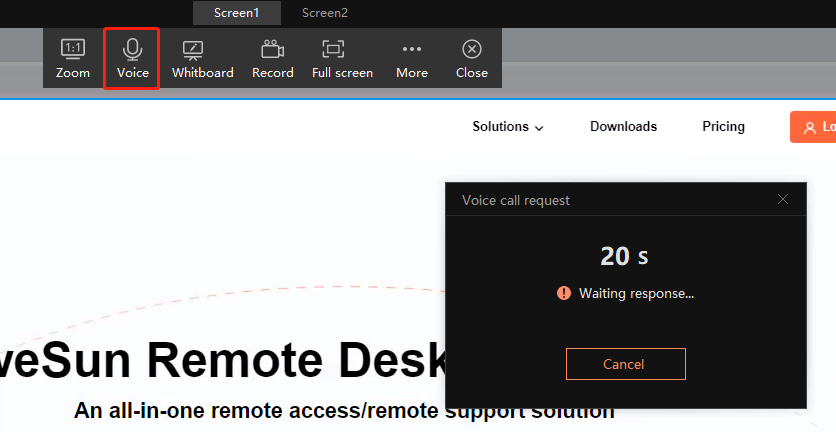Expand the Solutions dropdown menu
Viewport: 836px width, 432px height.
click(x=508, y=126)
